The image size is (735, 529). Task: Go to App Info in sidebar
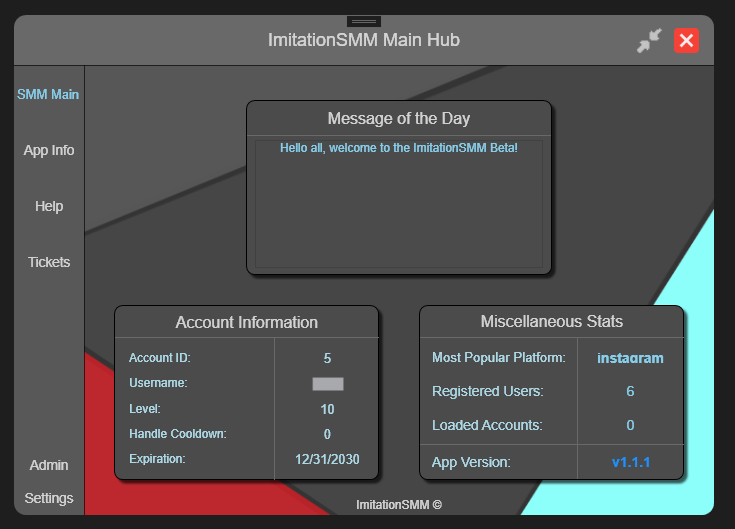pos(49,150)
